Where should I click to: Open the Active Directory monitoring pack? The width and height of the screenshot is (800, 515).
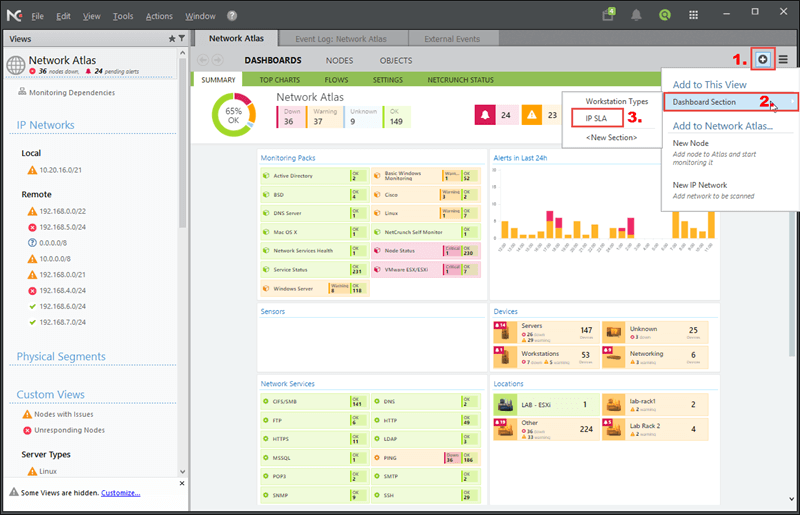[x=314, y=176]
